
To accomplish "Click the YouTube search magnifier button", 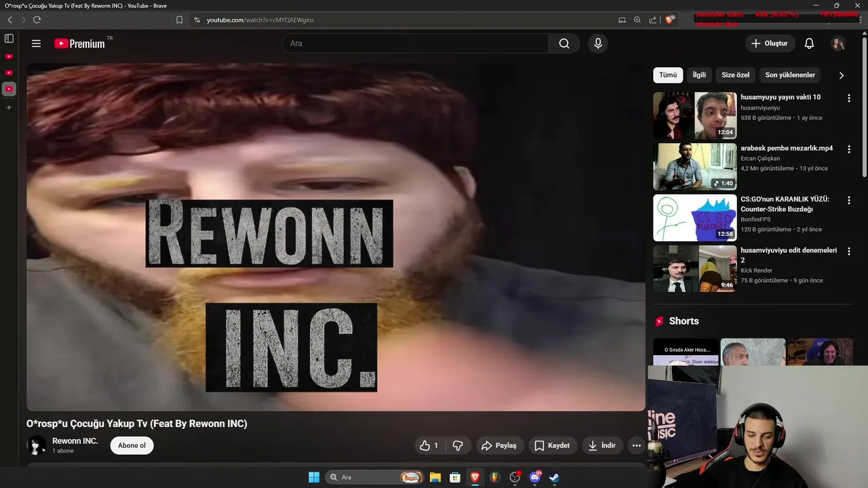I will pos(564,43).
